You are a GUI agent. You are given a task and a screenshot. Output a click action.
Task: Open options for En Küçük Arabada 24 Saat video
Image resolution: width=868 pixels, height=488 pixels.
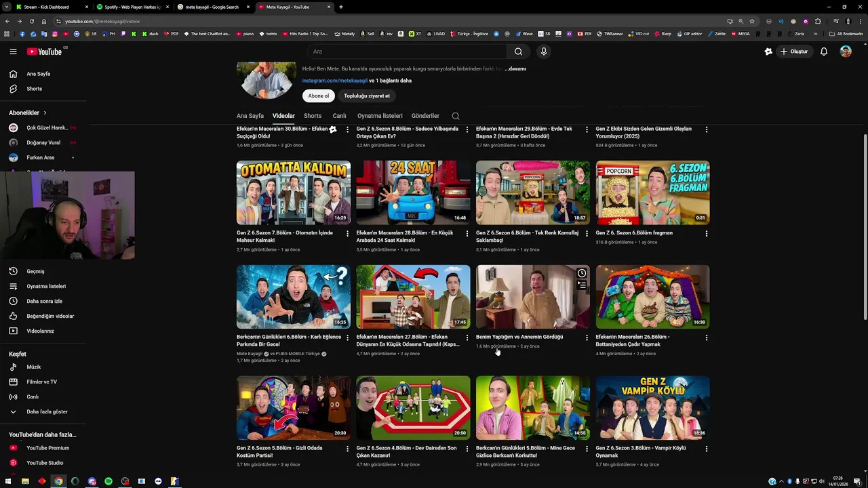[x=467, y=234]
